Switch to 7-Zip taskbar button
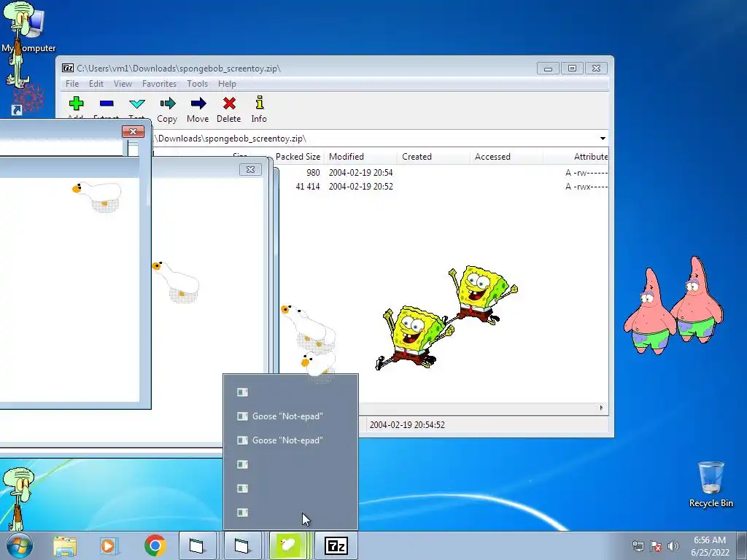The height and width of the screenshot is (560, 747). (x=336, y=545)
